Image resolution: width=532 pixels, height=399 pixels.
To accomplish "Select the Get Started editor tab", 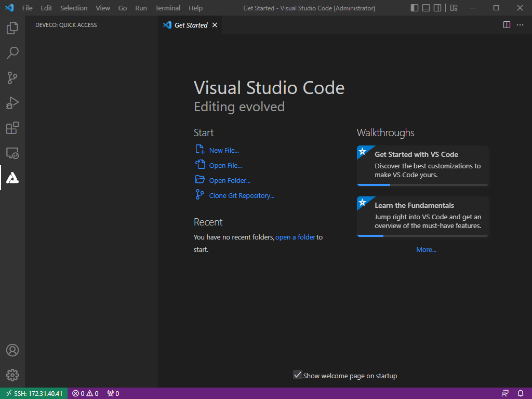I will 190,25.
